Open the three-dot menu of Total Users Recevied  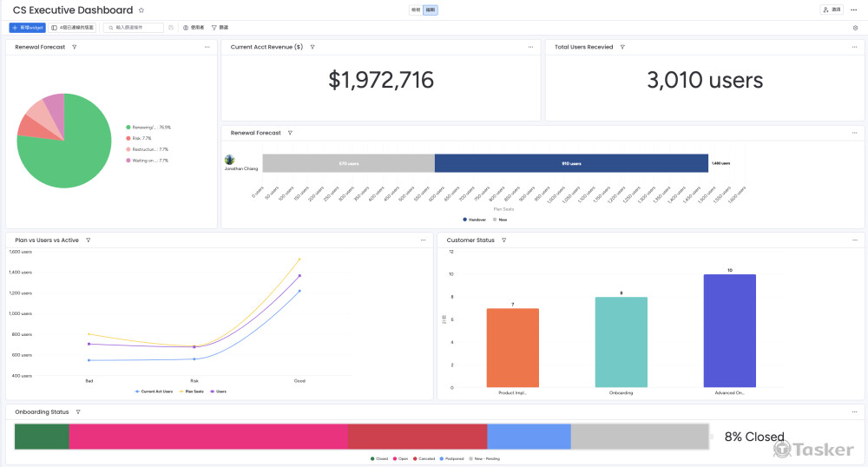point(854,47)
